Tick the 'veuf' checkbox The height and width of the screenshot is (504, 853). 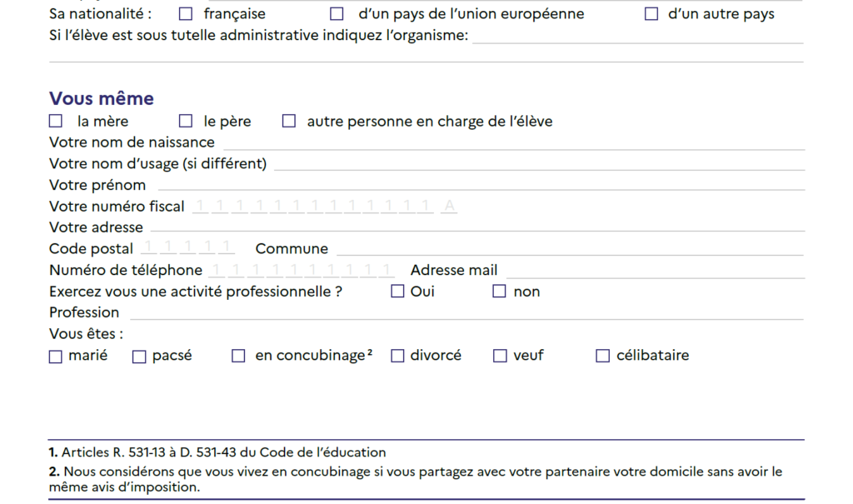pos(500,356)
